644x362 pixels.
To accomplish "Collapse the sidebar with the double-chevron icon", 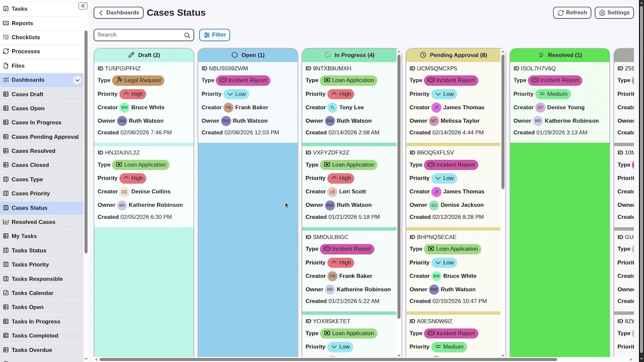I will 83,6.
